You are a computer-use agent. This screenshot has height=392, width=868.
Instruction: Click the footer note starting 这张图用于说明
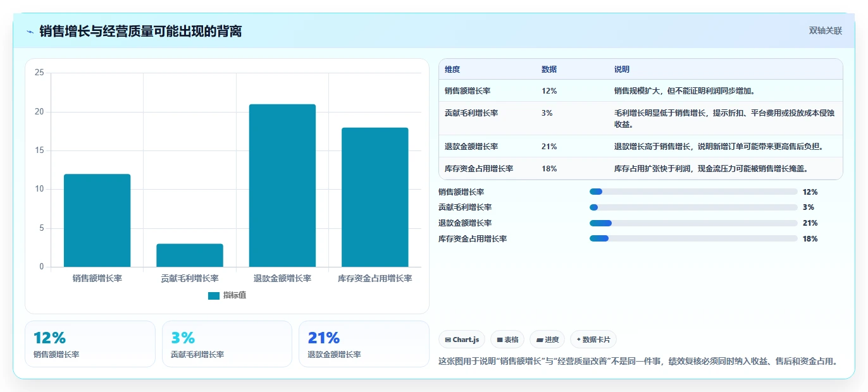(x=640, y=362)
